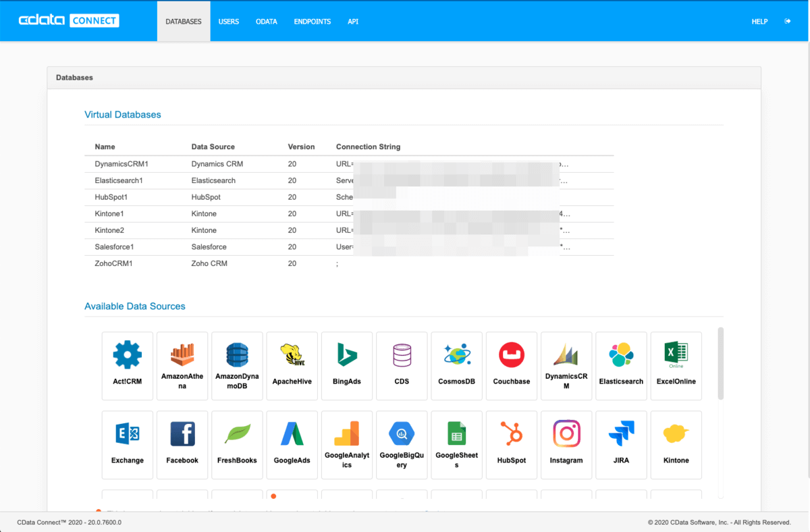Choose Elasticsearch in Available Data Sources
This screenshot has height=532, width=810.
pyautogui.click(x=621, y=366)
